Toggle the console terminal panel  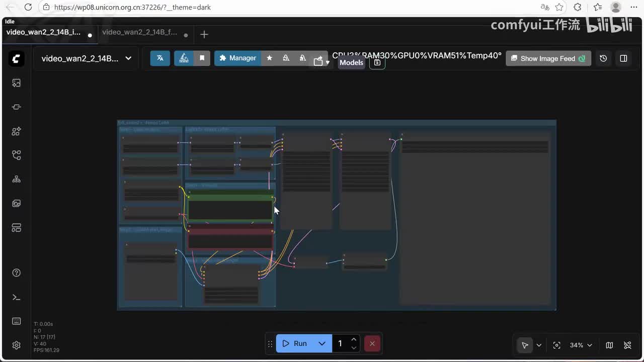pos(16,297)
